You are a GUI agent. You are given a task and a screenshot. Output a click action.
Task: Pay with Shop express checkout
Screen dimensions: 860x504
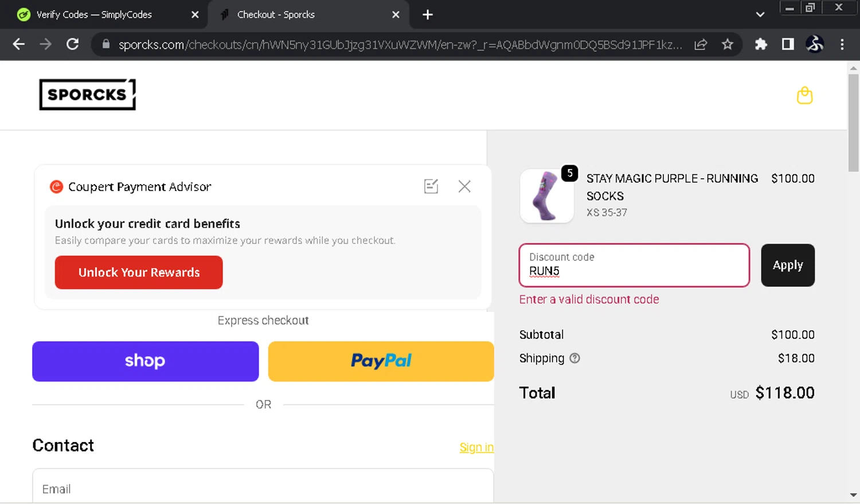point(146,361)
